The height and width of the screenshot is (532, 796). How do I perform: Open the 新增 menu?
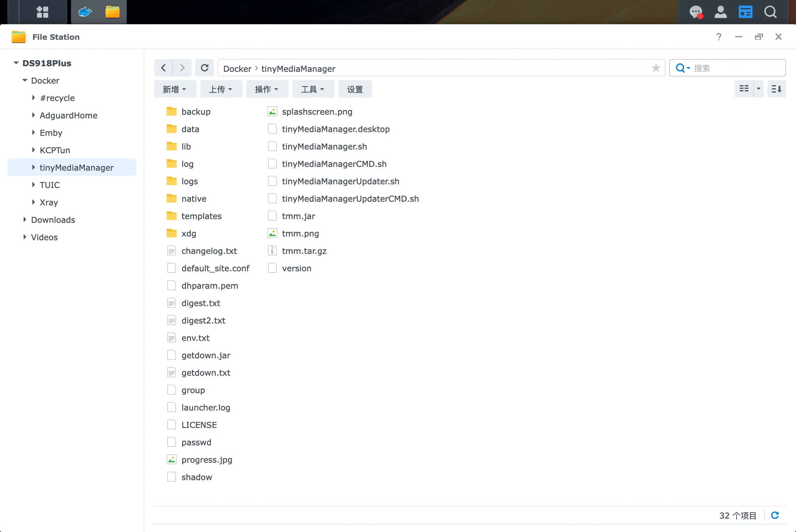coord(175,89)
